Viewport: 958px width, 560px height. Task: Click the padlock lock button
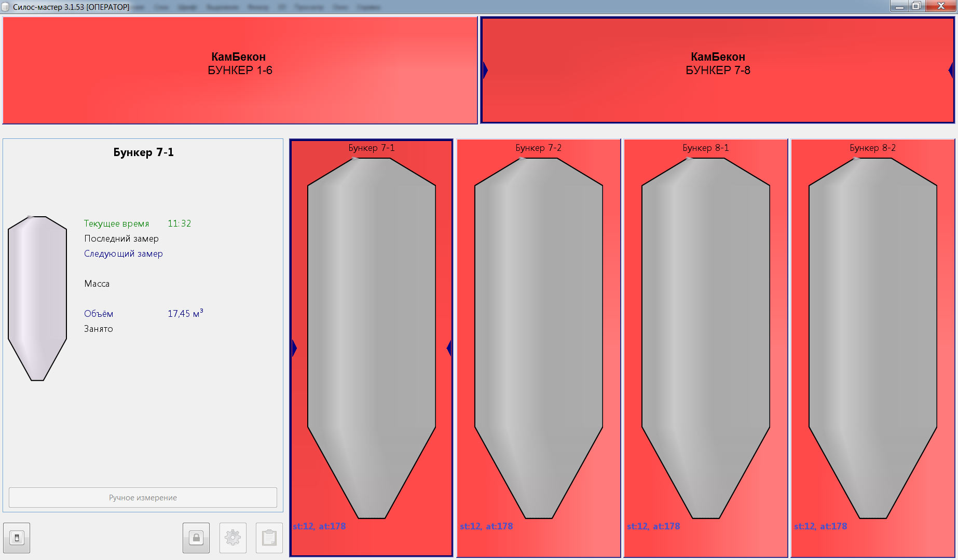coord(196,538)
